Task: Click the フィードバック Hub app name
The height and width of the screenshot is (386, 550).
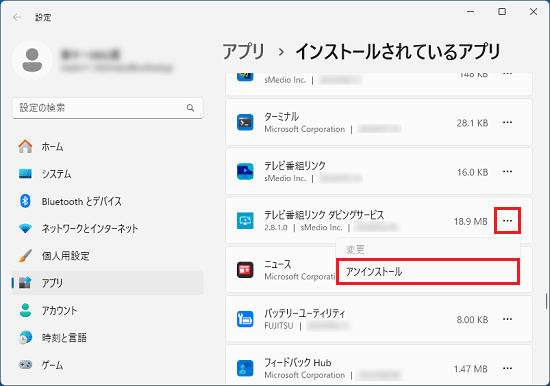Action: click(298, 362)
